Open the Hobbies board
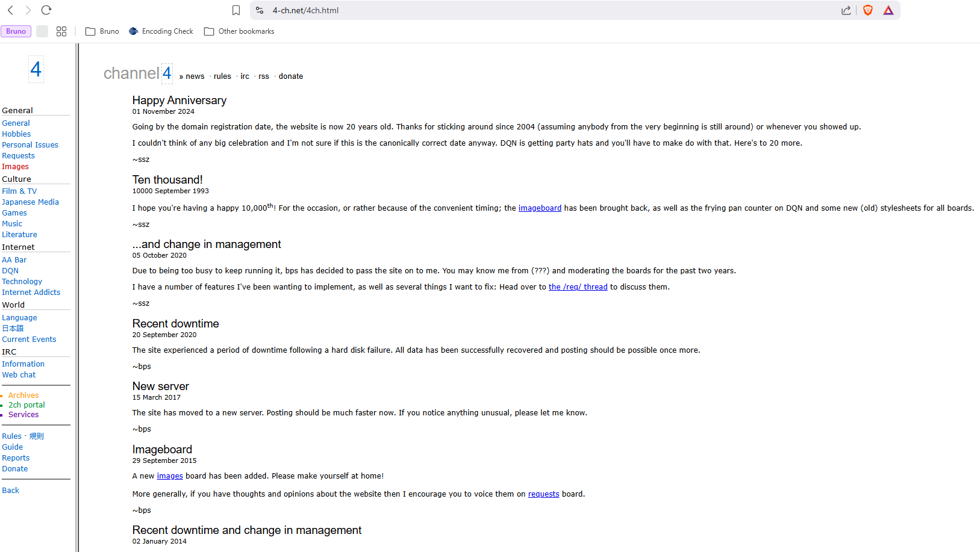The image size is (980, 552). tap(16, 134)
